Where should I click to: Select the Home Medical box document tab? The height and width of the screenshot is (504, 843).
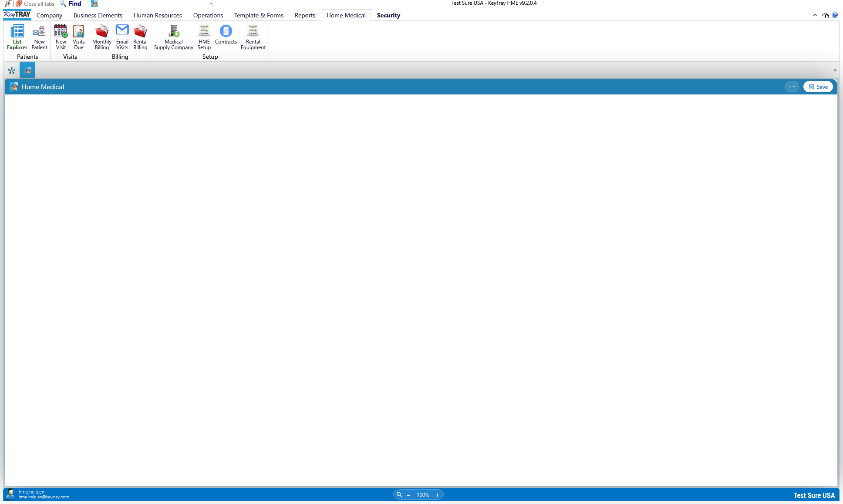[x=28, y=71]
